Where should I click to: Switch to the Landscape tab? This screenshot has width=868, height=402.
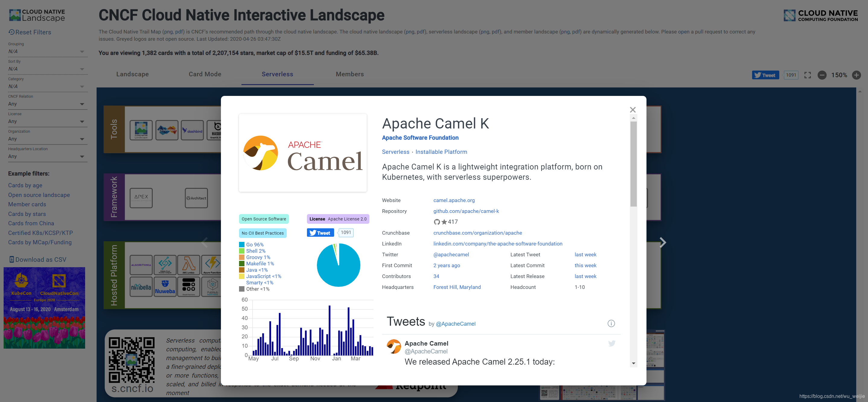pyautogui.click(x=132, y=74)
